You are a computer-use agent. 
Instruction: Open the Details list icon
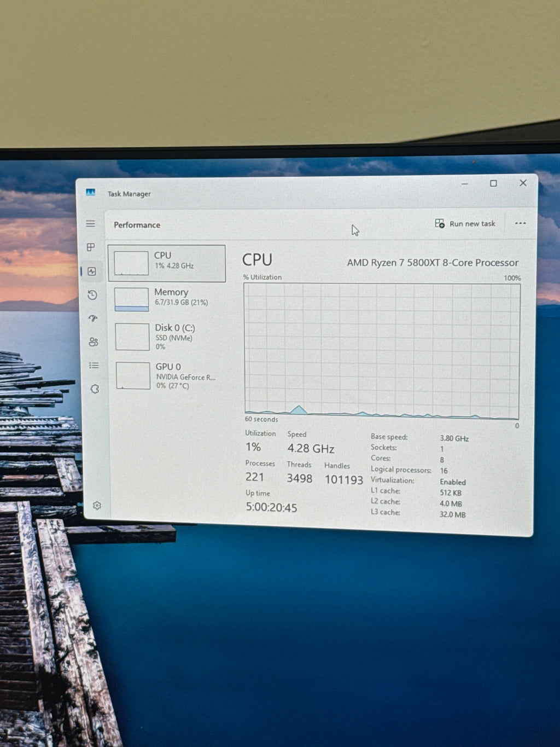point(94,365)
